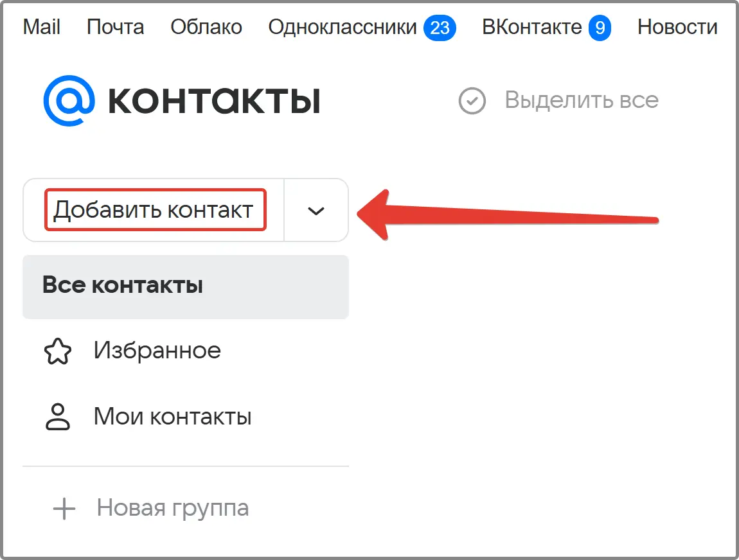The height and width of the screenshot is (560, 739).
Task: Click the ВКонтакте notification badge 9
Action: click(600, 28)
